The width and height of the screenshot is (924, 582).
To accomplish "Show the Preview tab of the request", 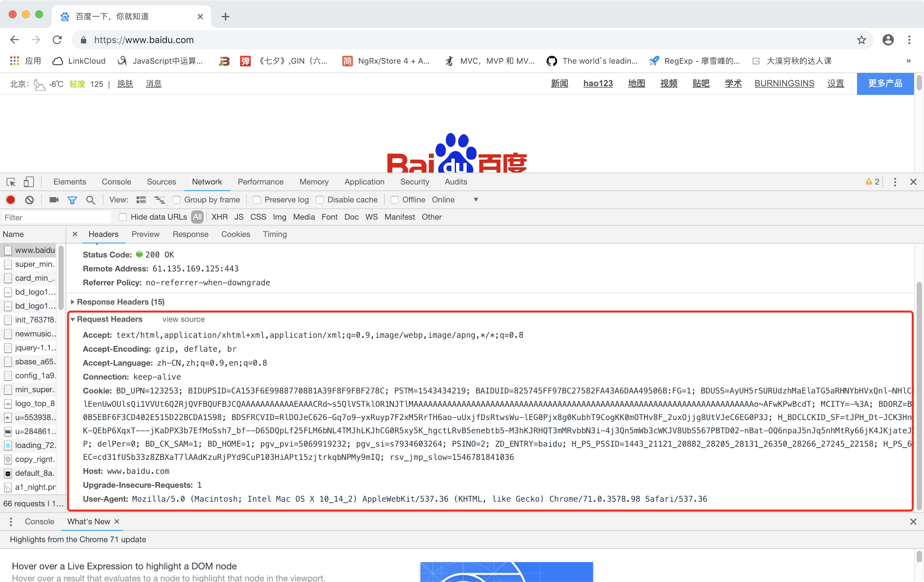I will [145, 234].
